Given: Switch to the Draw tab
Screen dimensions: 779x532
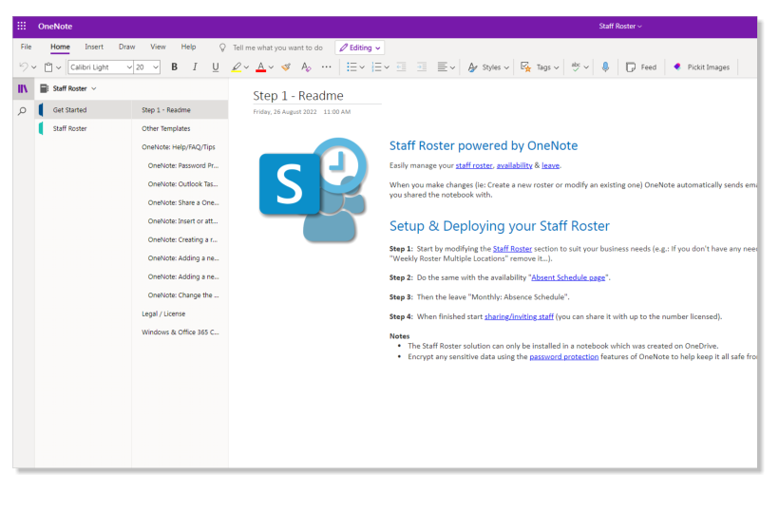Looking at the screenshot, I should [x=126, y=47].
